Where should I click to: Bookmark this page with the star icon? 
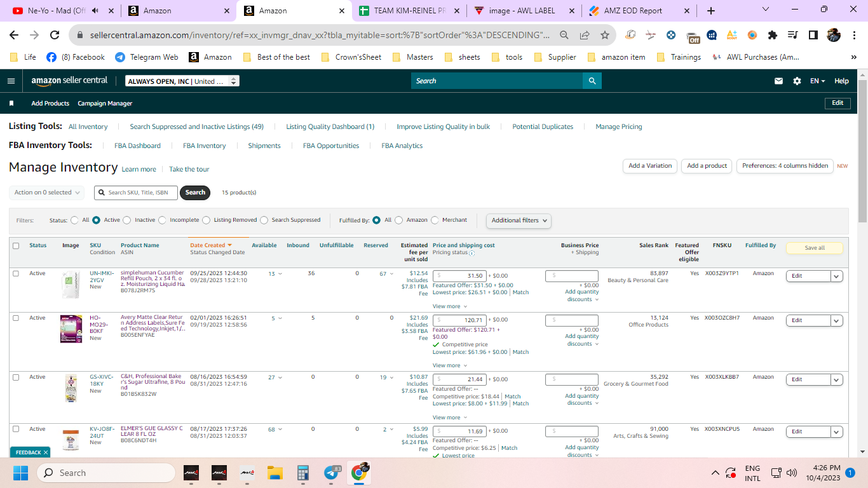pos(604,35)
